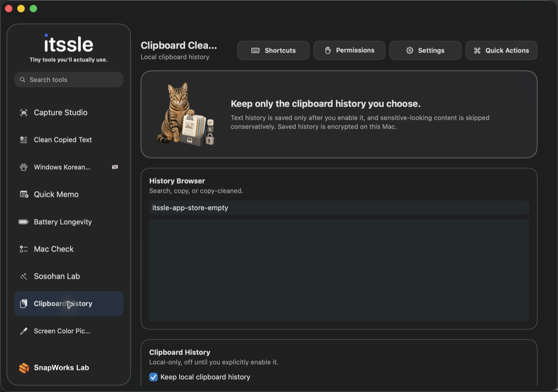Viewport: 558px width, 392px height.
Task: Click the yellow minimize window button
Action: (x=21, y=9)
